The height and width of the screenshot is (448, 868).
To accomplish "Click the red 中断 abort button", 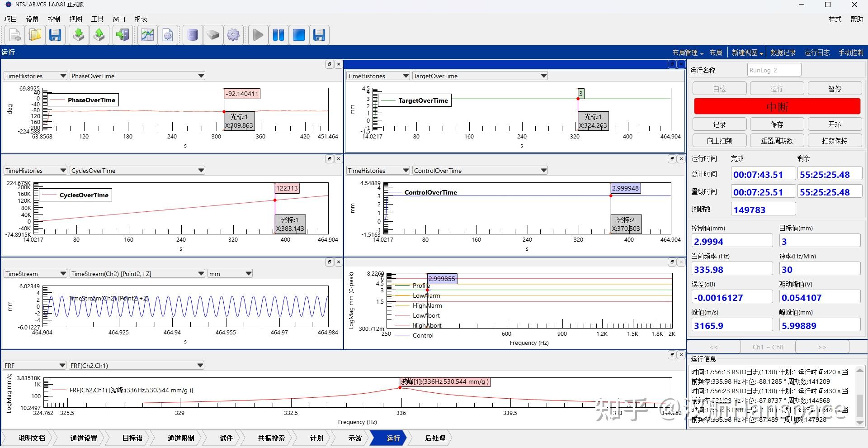I will coord(777,106).
